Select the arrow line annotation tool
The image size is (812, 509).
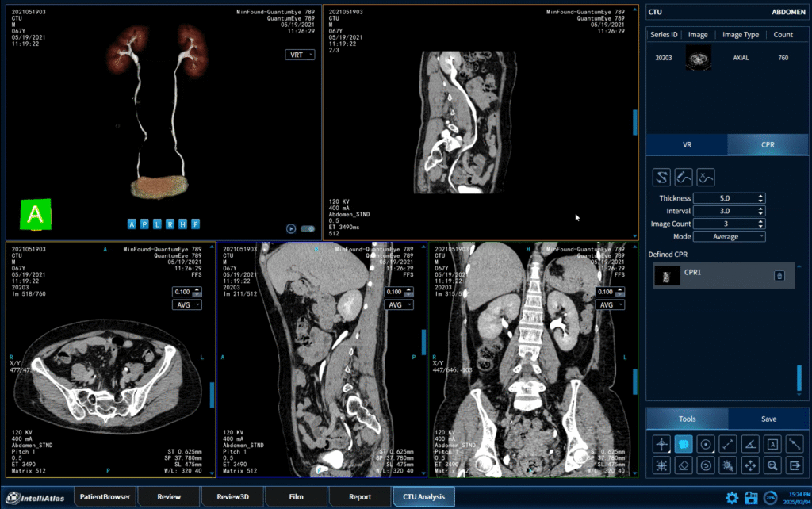tap(795, 444)
